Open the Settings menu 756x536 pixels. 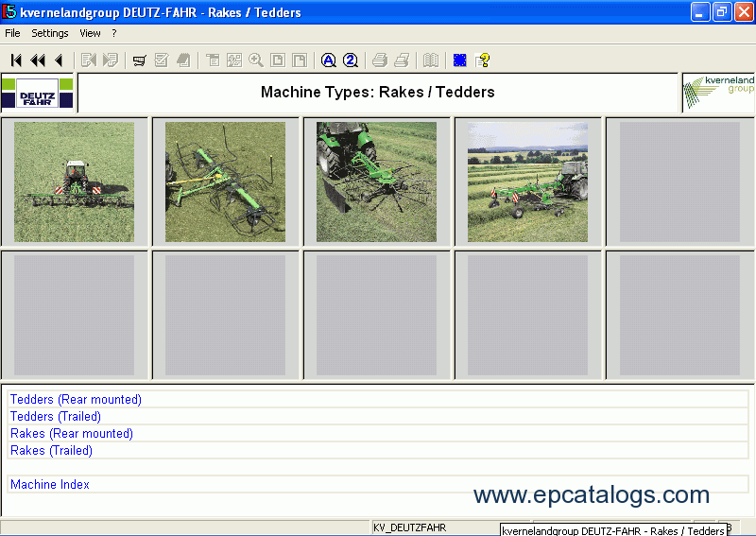pos(50,33)
